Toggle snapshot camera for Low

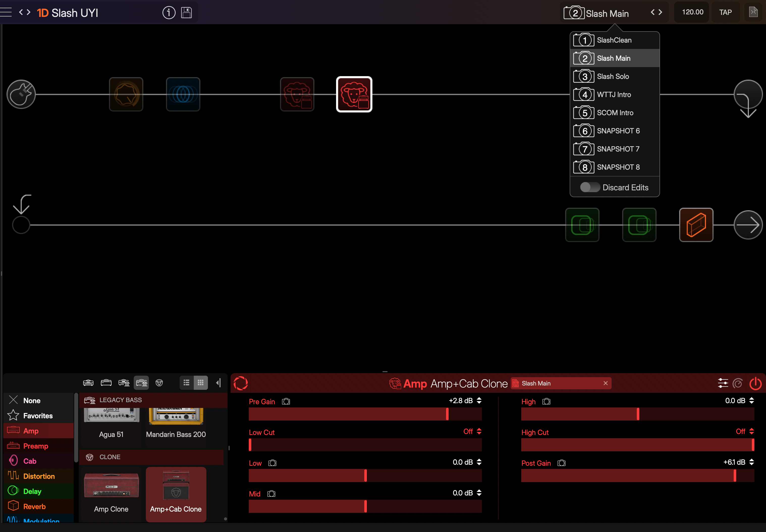click(272, 463)
